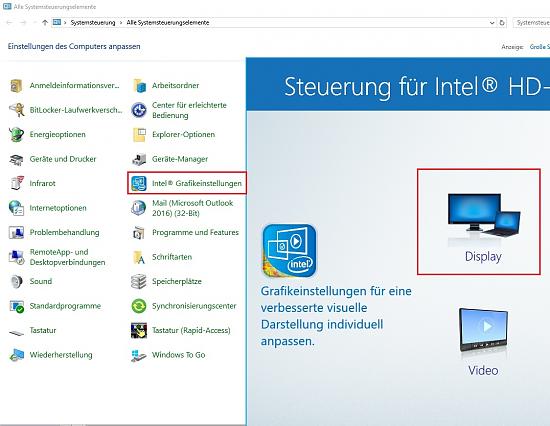Viewport: 550px width, 426px height.
Task: Focus the Systemsteuerung search field
Action: click(x=531, y=22)
